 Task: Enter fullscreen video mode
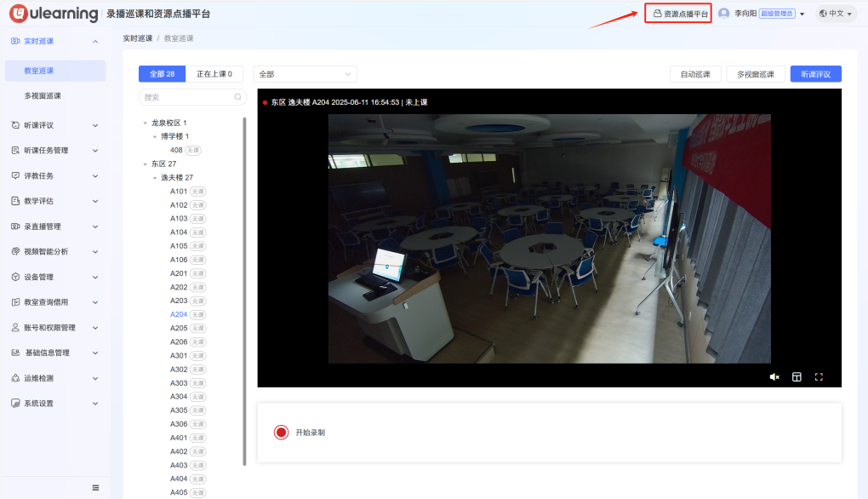[819, 376]
